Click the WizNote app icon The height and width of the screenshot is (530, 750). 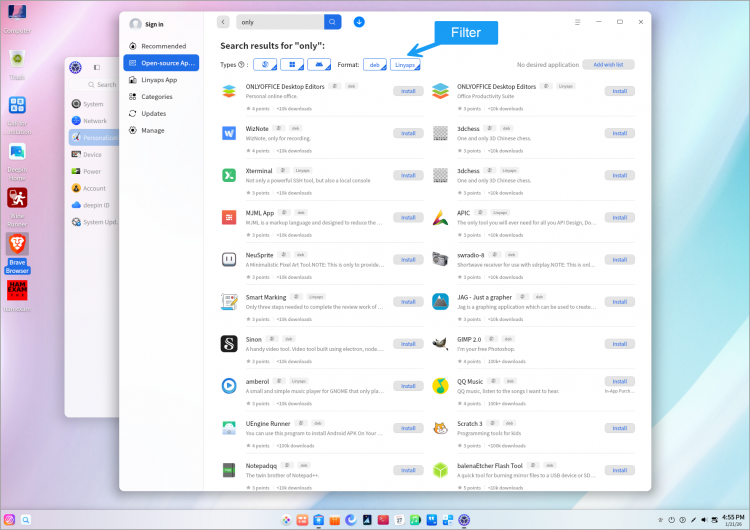click(229, 133)
